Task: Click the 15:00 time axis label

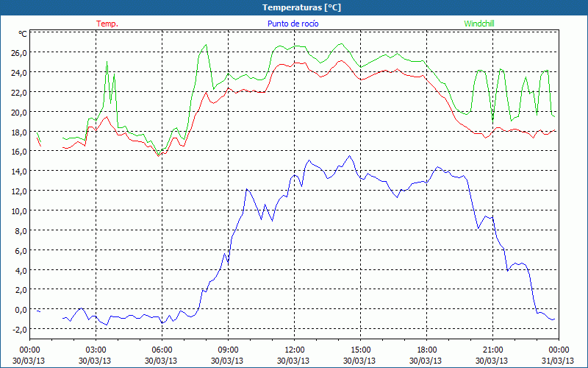Action: [x=360, y=350]
